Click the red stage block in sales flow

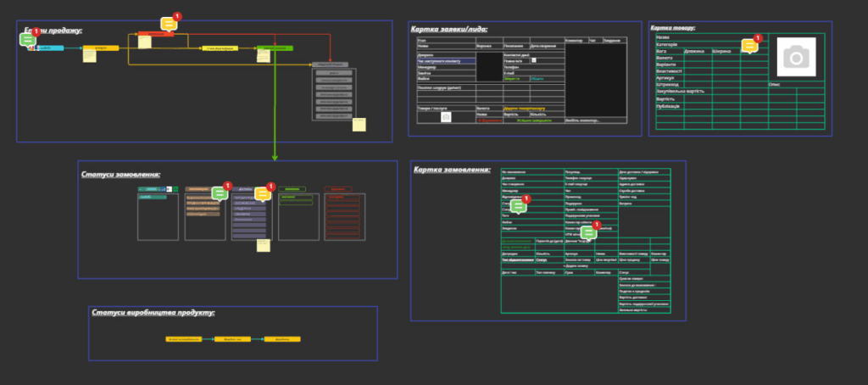[155, 34]
